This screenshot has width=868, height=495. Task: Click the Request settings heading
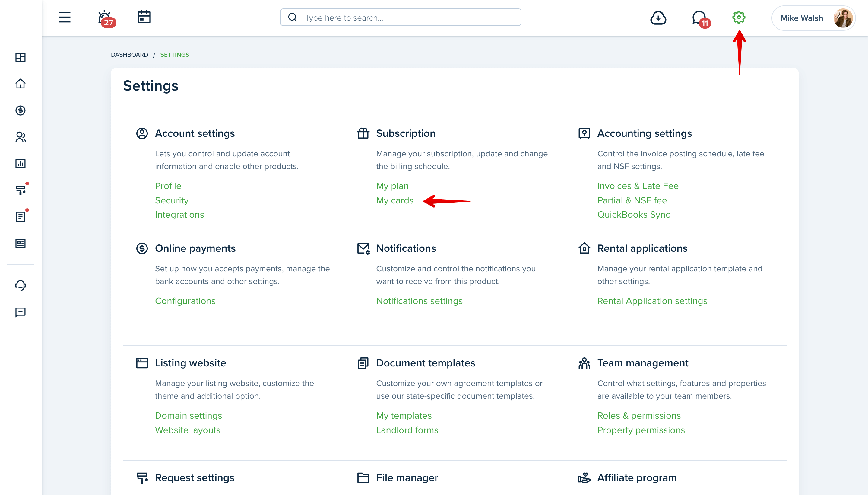(194, 478)
